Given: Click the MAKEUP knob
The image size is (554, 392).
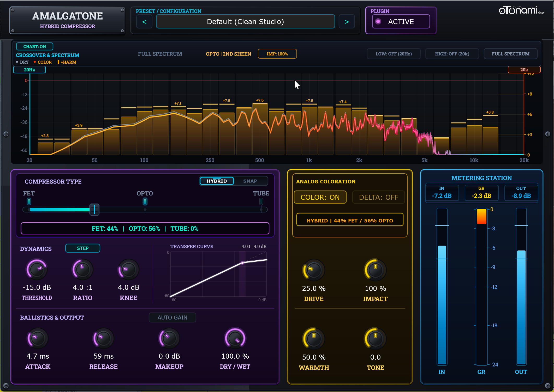Looking at the screenshot, I should (x=169, y=338).
